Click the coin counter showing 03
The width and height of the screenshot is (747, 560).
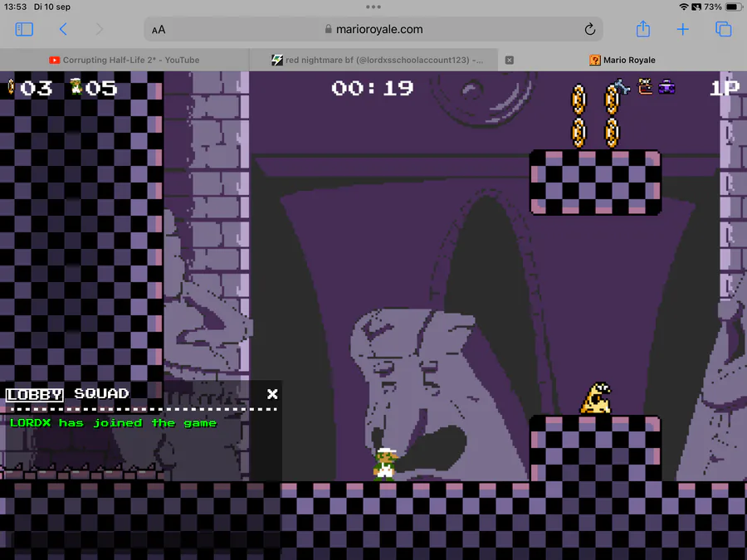[x=31, y=88]
